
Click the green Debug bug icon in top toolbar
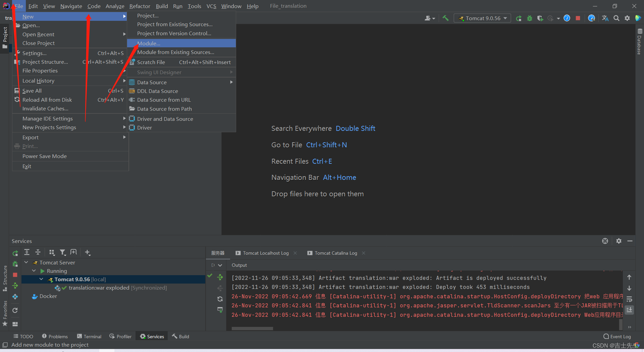[530, 18]
